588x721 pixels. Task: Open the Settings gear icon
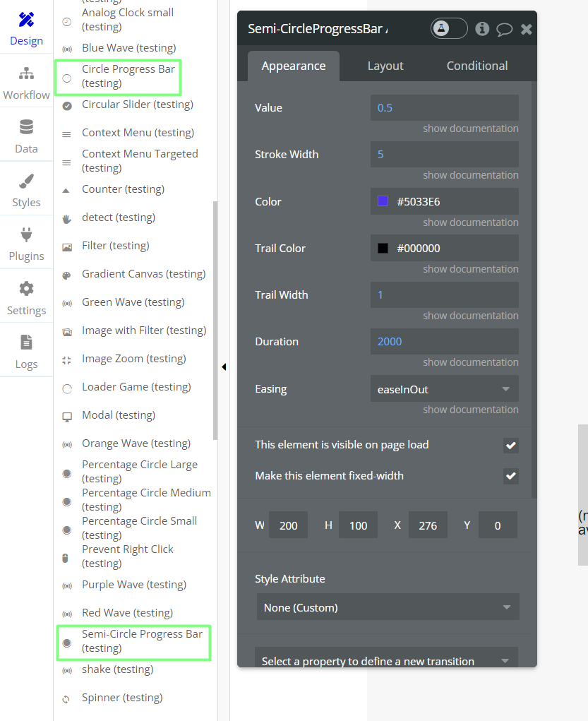pyautogui.click(x=26, y=289)
